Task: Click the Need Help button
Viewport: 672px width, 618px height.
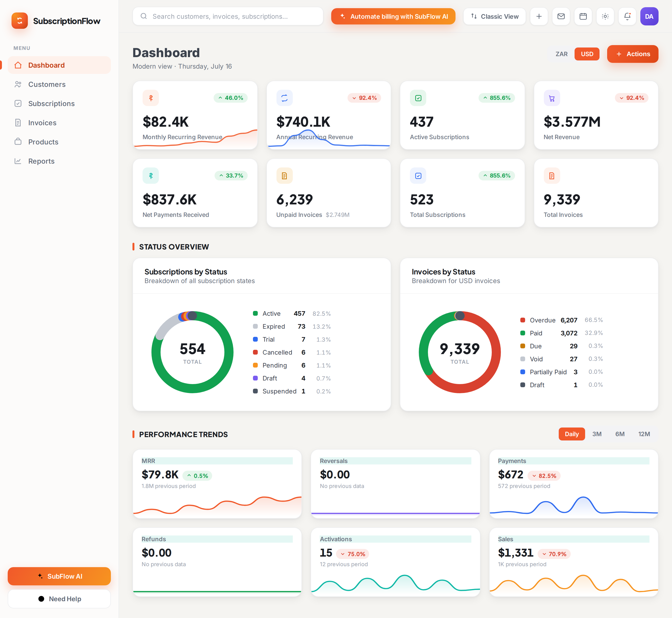Action: [59, 599]
